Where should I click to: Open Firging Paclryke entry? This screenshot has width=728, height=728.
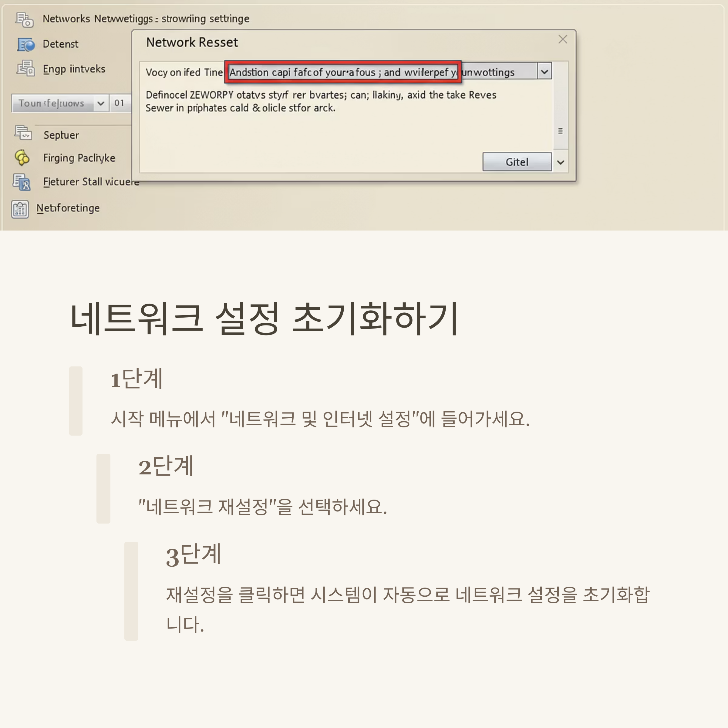point(79,158)
